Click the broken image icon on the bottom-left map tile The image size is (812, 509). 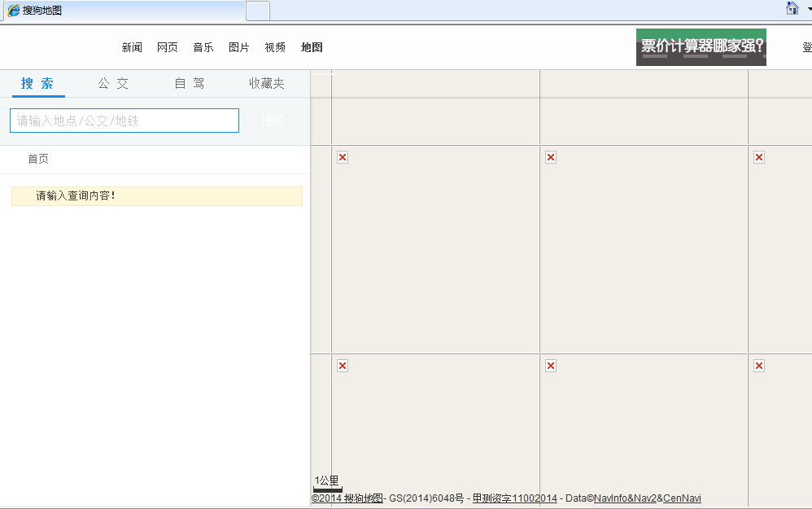(x=342, y=365)
